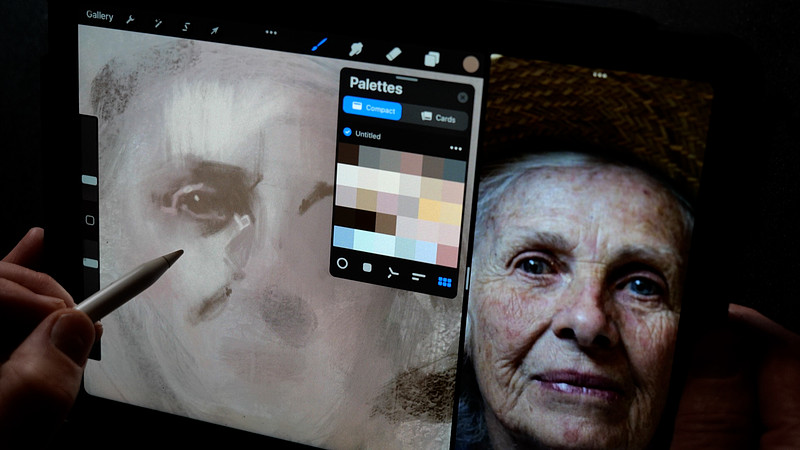Switch to the Disc color picker
The image size is (800, 450).
coord(342,264)
